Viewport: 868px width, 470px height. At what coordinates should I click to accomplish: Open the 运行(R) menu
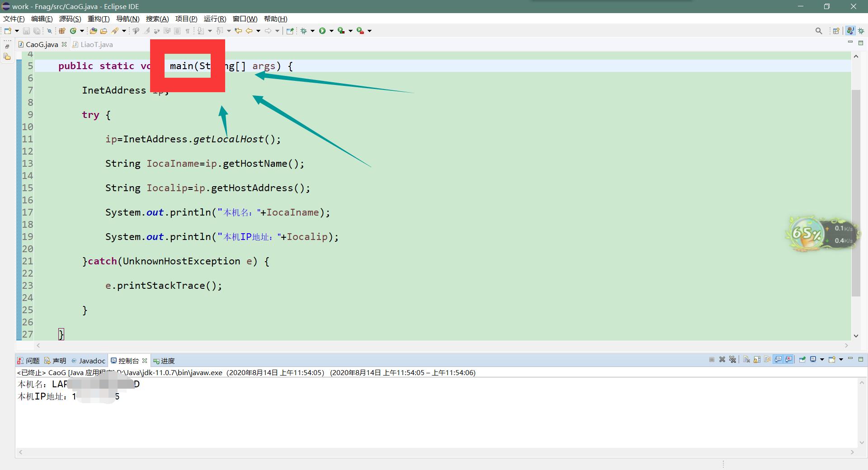tap(215, 19)
